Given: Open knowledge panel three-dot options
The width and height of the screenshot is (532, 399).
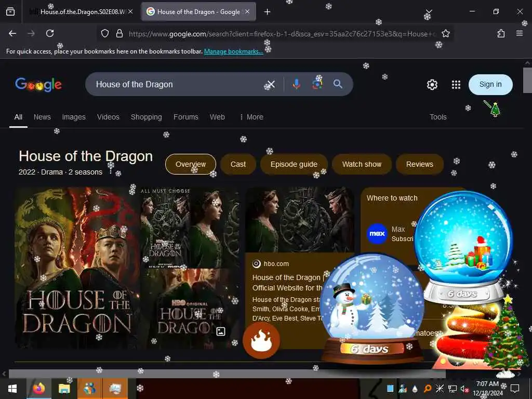Looking at the screenshot, I should click(110, 172).
